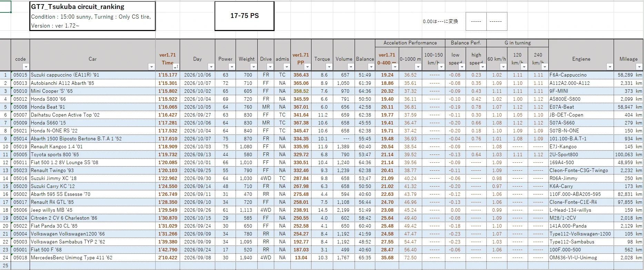Select the 'Renault Kangoo 1.4 '01' cell
This screenshot has height=270, width=644.
tap(92, 147)
